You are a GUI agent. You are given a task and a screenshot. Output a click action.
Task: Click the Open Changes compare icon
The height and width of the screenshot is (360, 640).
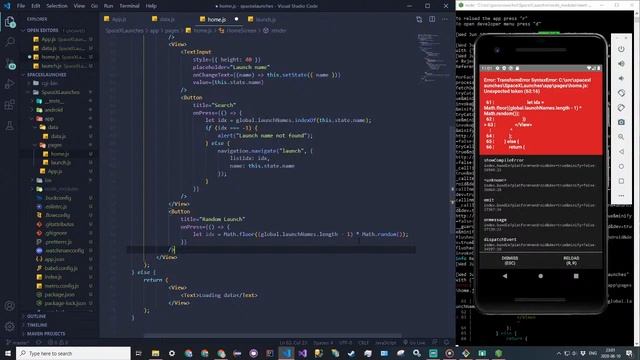coord(419,19)
